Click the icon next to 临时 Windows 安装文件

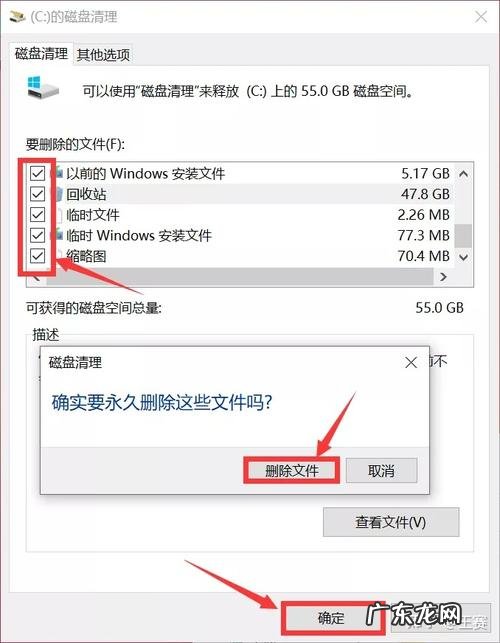click(x=57, y=235)
